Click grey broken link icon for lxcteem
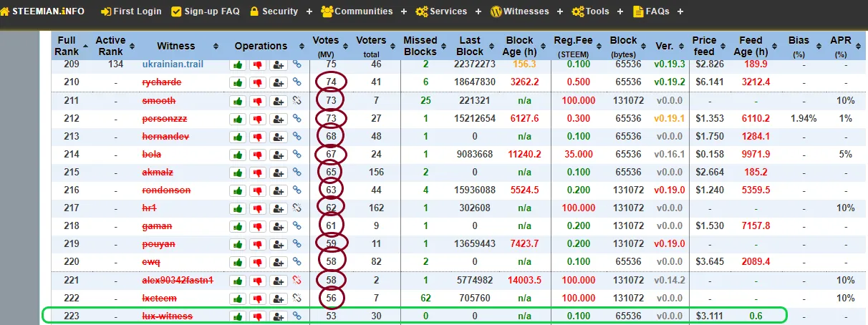This screenshot has width=868, height=325. click(x=297, y=298)
